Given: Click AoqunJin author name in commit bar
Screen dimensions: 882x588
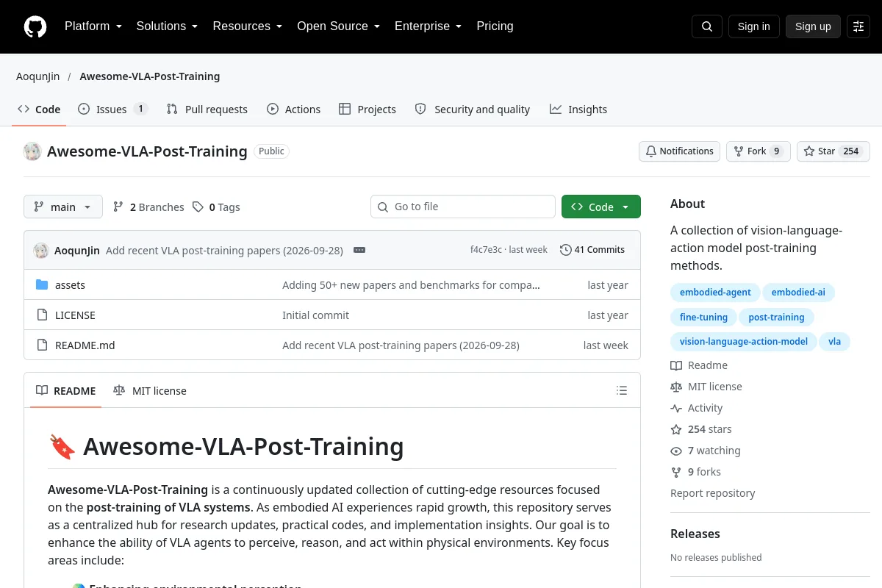Looking at the screenshot, I should pyautogui.click(x=77, y=250).
